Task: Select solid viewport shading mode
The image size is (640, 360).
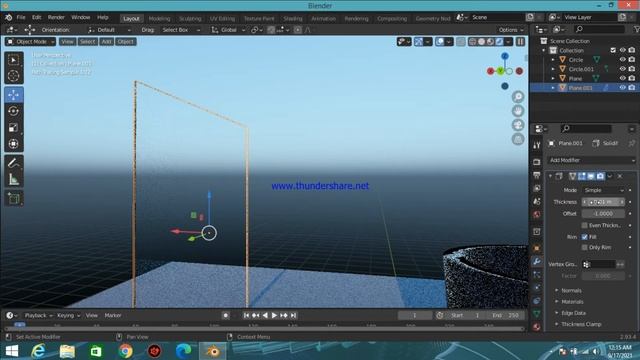Action: (x=482, y=42)
